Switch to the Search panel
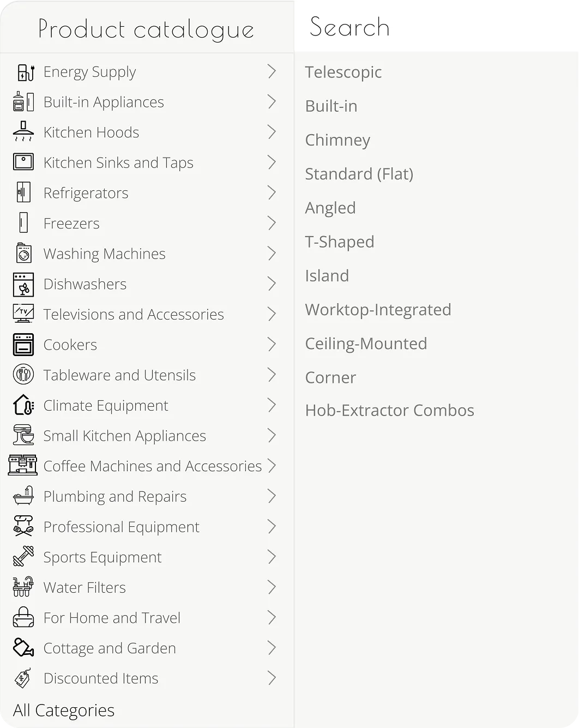The image size is (579, 728). (x=349, y=27)
